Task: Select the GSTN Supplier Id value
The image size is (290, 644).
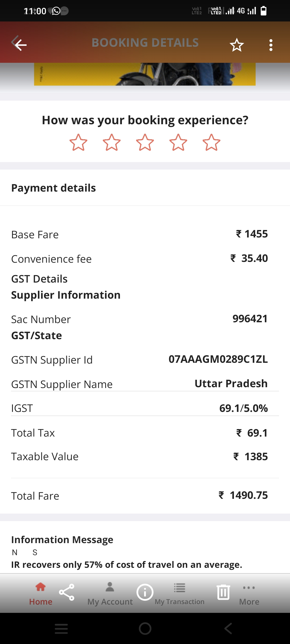Action: (x=218, y=359)
